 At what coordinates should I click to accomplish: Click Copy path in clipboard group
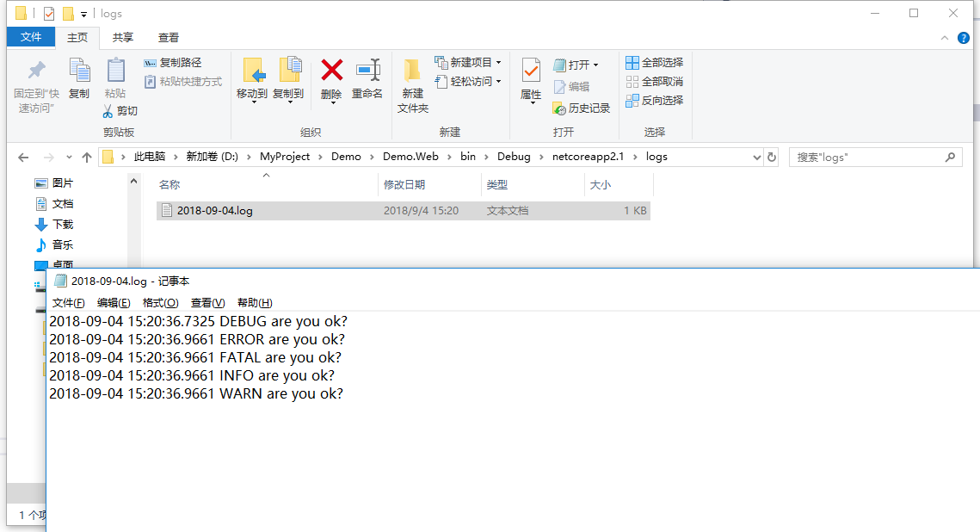pos(172,63)
